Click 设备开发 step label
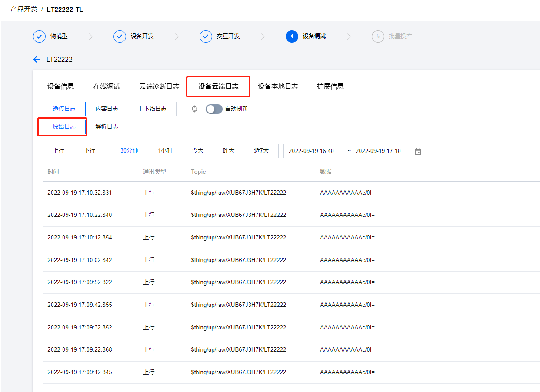The height and width of the screenshot is (392, 540). [x=142, y=37]
